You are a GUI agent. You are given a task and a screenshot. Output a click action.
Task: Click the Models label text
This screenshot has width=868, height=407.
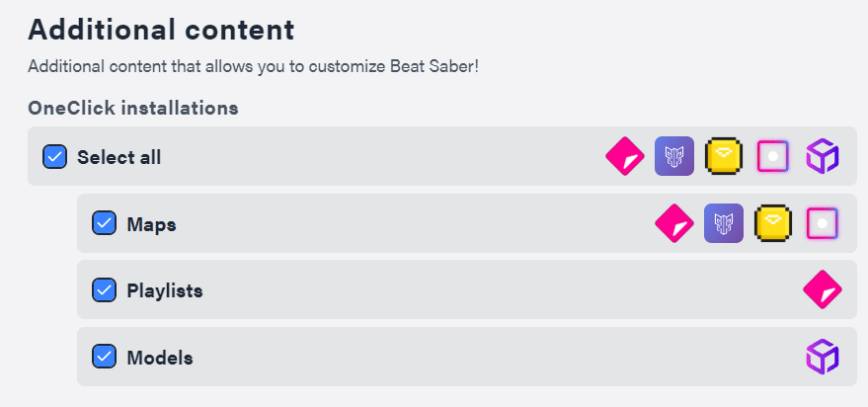(159, 358)
